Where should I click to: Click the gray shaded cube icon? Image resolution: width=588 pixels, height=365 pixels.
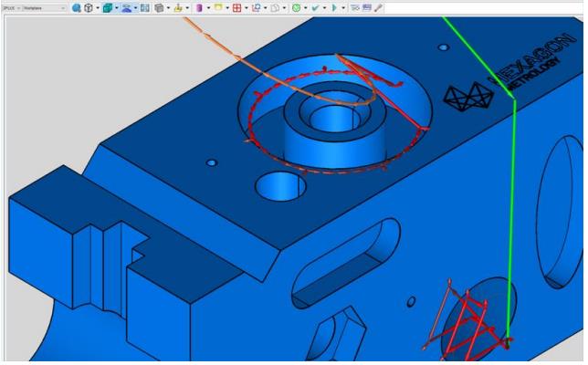pos(159,6)
